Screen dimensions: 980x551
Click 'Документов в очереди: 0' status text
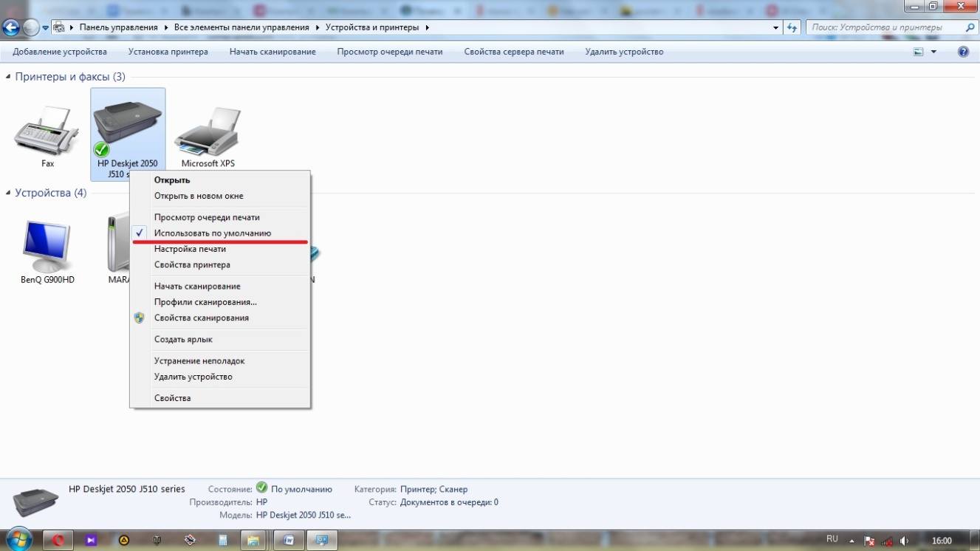point(449,502)
